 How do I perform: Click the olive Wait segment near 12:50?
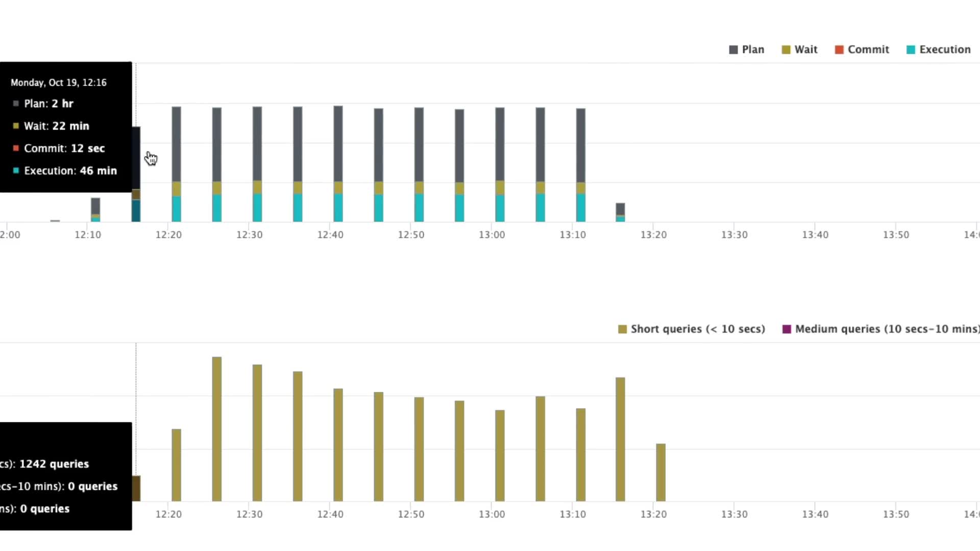[419, 187]
